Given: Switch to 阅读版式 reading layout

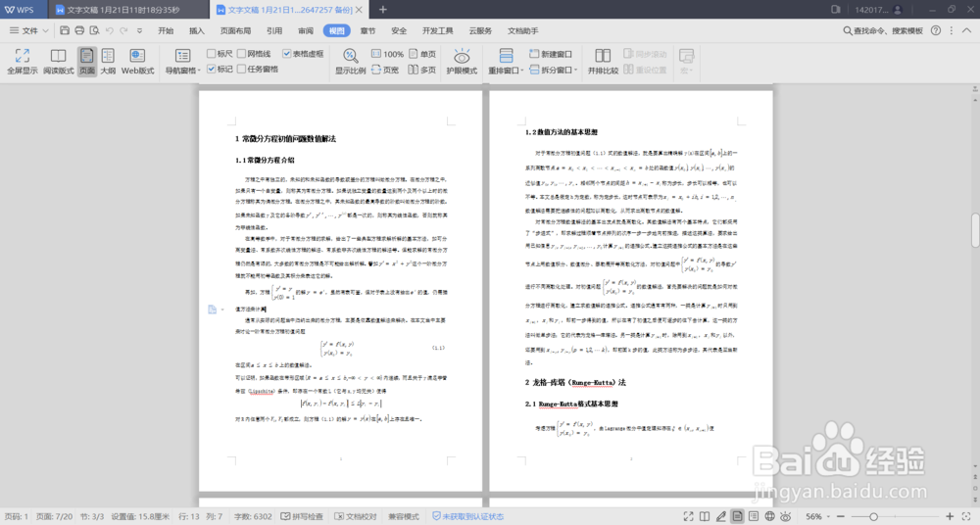Looking at the screenshot, I should click(58, 62).
